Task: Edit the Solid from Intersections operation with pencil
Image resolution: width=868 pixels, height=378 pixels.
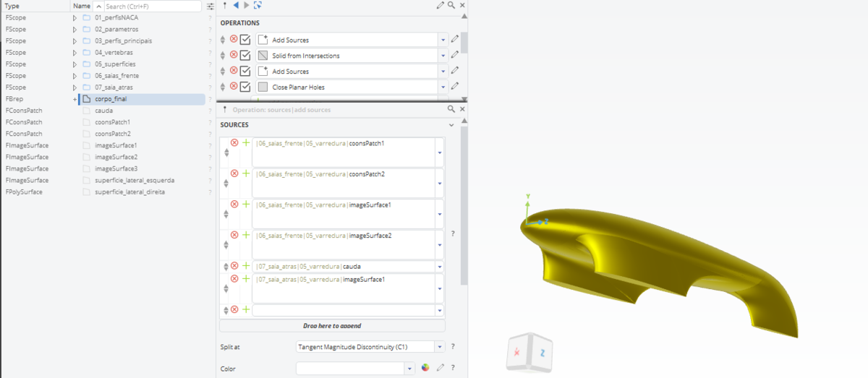Action: (454, 55)
